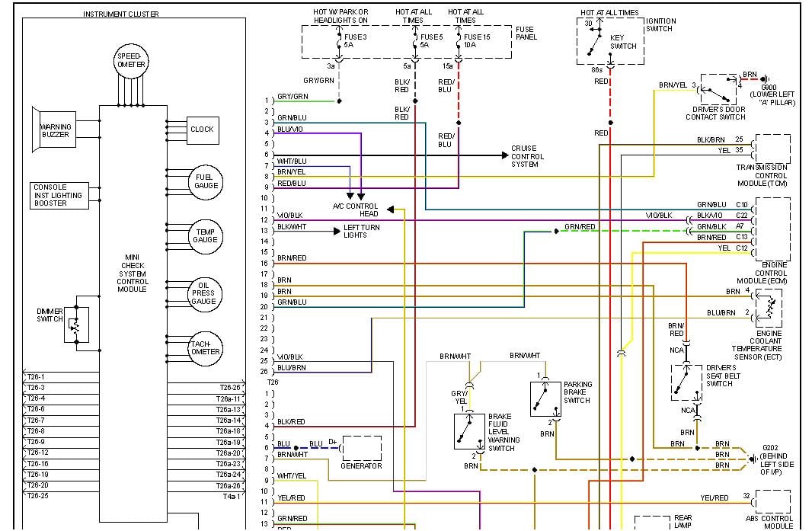Click the BLK/RED label at T26 pin 4
Screen dimensions: 812x531
pos(291,422)
